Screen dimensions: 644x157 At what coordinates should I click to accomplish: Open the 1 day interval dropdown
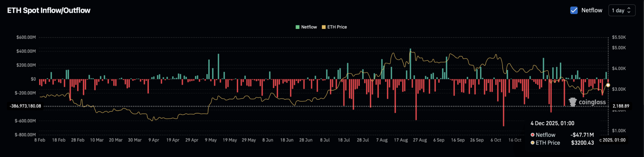coord(622,10)
